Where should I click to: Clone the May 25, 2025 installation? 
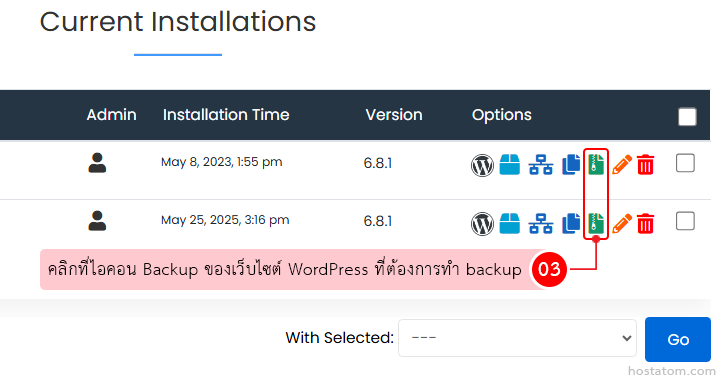coord(571,224)
